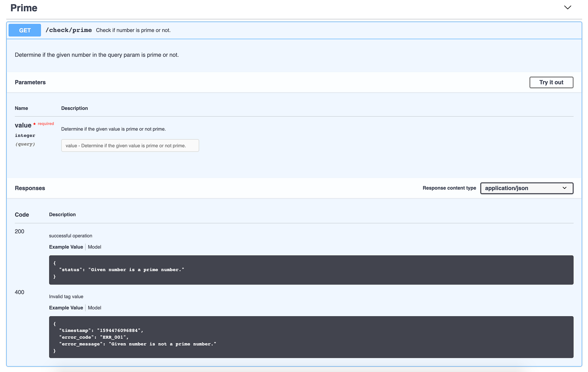Click the Prime heading
Viewport: 588px width, 372px height.
tap(24, 8)
